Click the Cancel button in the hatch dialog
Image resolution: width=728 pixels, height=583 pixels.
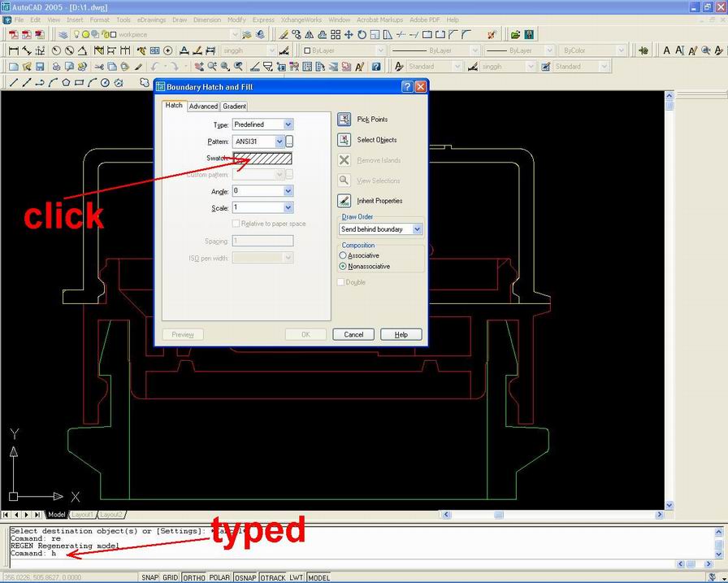click(353, 333)
